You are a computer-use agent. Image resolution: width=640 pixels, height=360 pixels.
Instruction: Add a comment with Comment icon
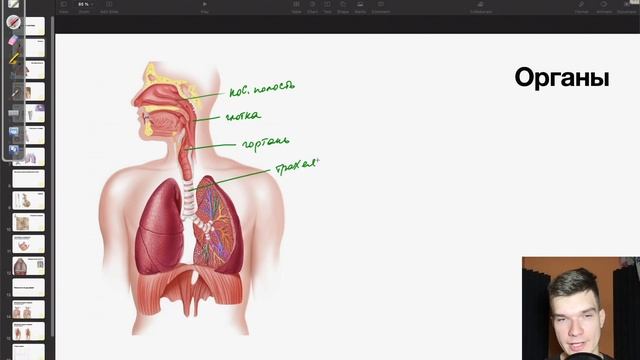380,6
